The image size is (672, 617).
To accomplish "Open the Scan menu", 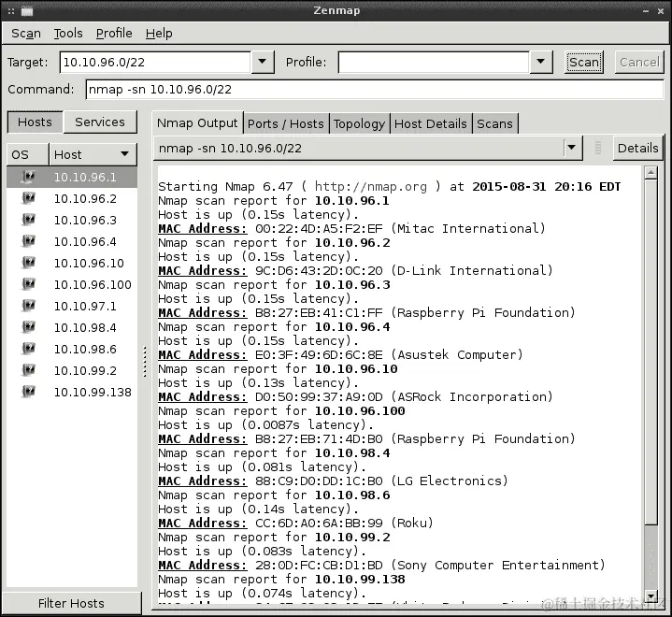I will [26, 33].
